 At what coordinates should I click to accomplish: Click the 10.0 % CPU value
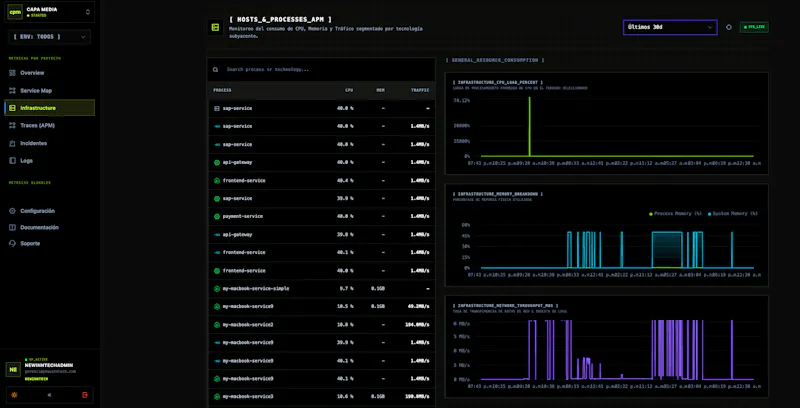(345, 325)
